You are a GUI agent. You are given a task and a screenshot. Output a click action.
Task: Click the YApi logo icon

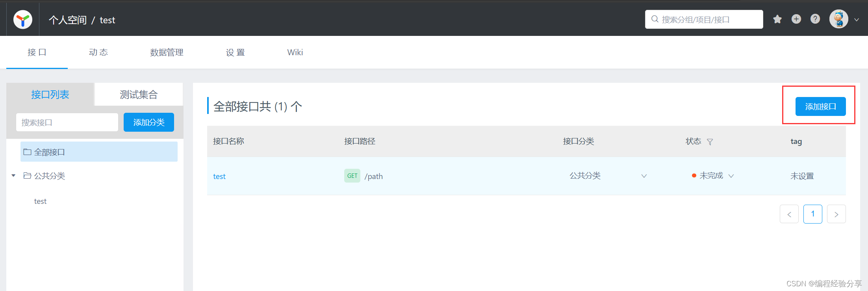click(x=23, y=19)
